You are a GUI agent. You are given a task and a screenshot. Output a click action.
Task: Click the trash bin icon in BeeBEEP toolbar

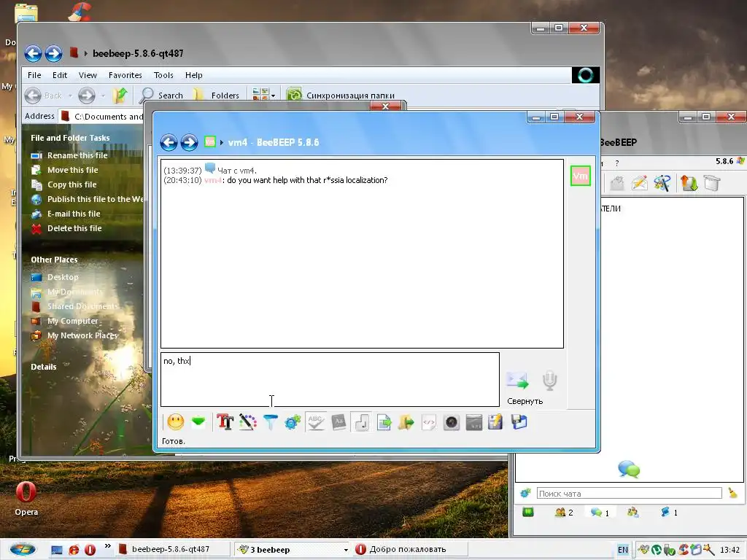(712, 183)
